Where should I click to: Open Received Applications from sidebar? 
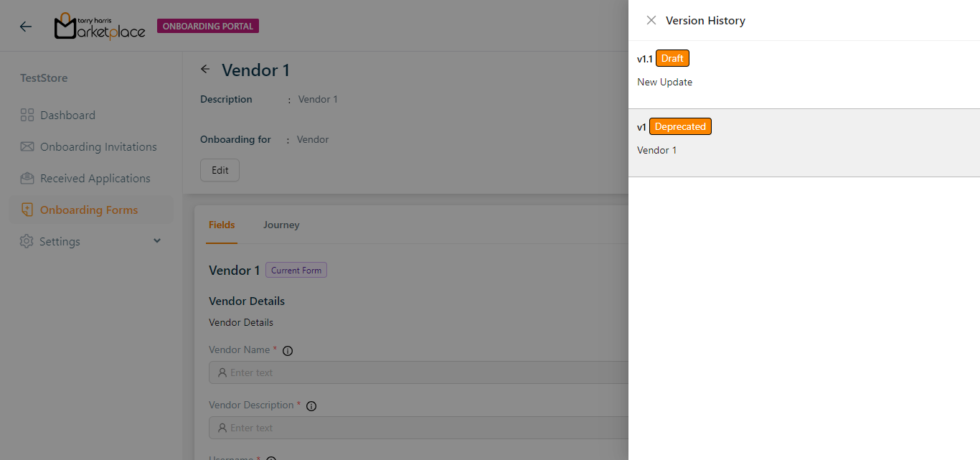[95, 178]
